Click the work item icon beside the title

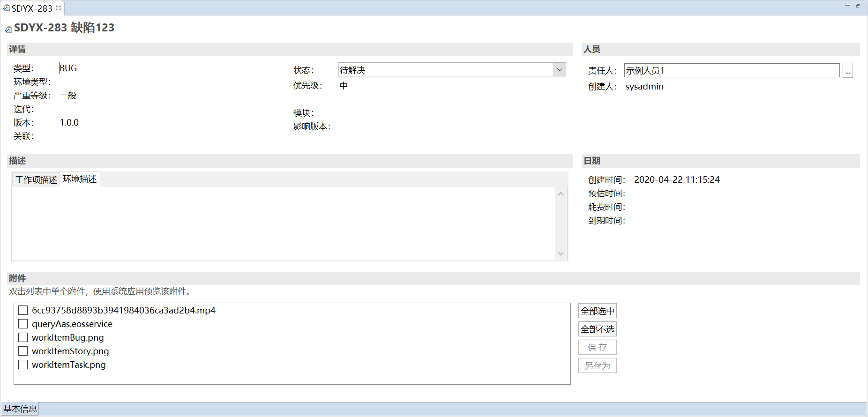tap(8, 30)
